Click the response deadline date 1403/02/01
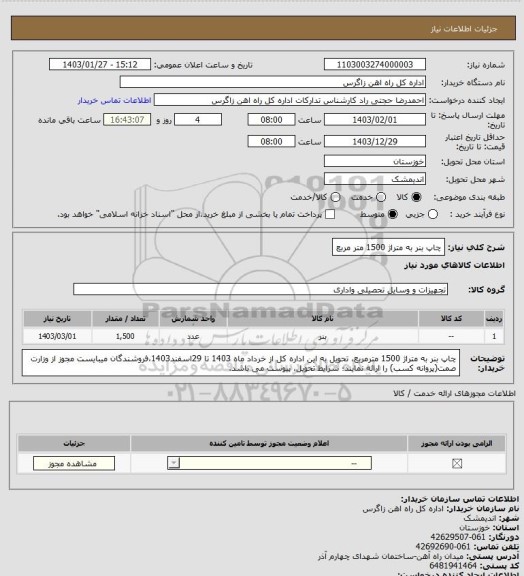The width and height of the screenshot is (524, 576). 375,120
